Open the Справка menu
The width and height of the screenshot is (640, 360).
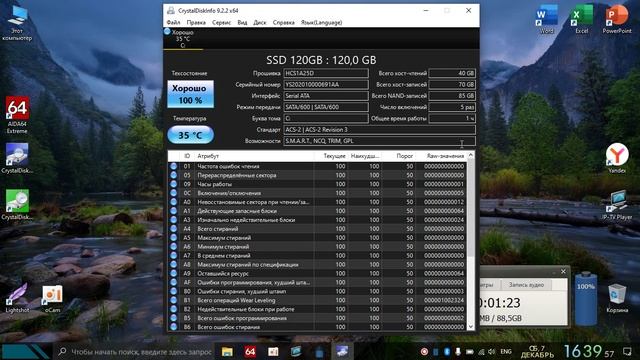point(283,22)
